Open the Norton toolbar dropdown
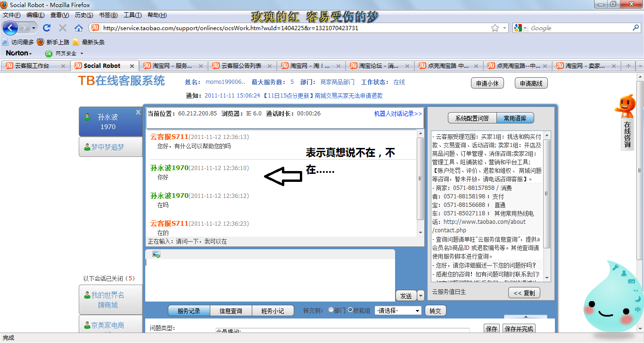This screenshot has height=343, width=644. coord(19,53)
